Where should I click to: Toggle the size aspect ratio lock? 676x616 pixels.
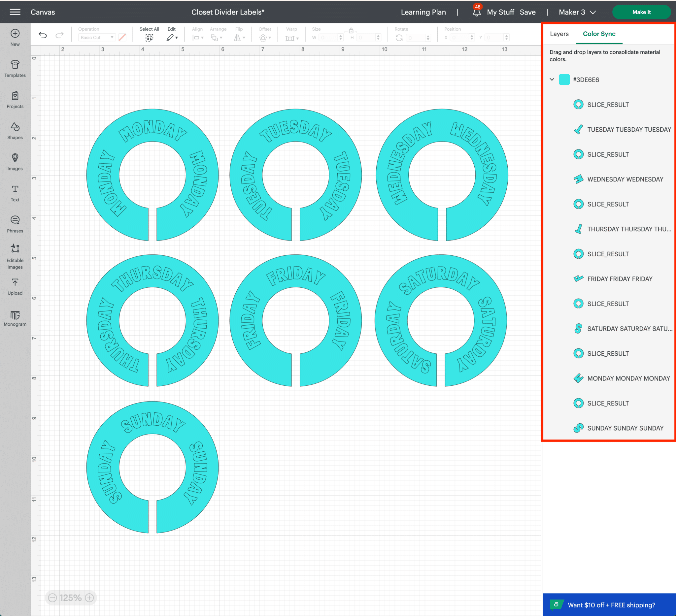(351, 30)
